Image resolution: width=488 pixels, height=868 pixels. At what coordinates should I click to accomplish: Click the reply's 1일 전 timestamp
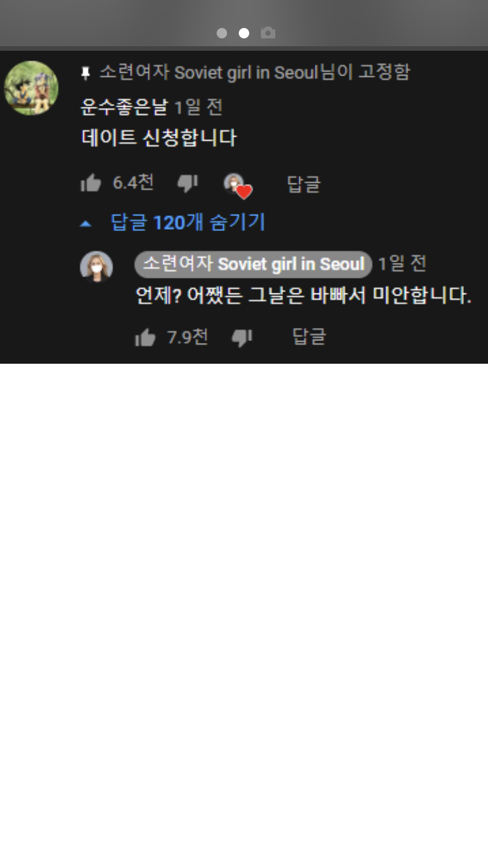(x=402, y=264)
